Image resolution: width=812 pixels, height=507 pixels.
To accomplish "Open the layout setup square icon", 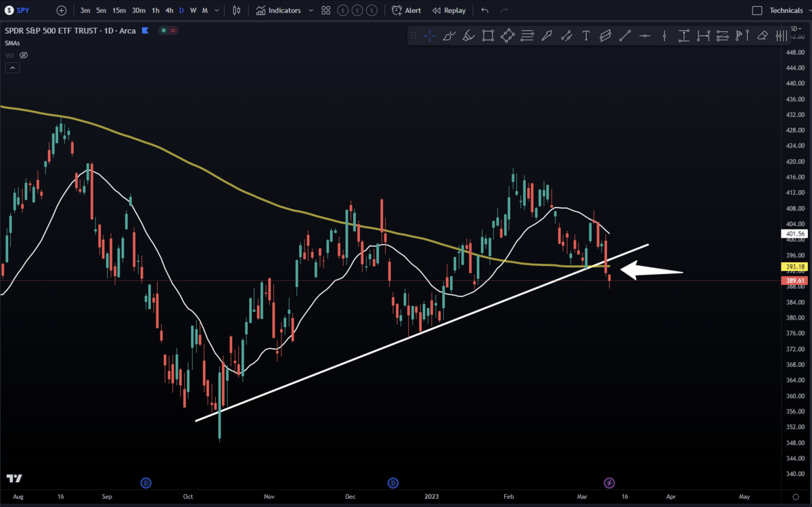I will (757, 10).
